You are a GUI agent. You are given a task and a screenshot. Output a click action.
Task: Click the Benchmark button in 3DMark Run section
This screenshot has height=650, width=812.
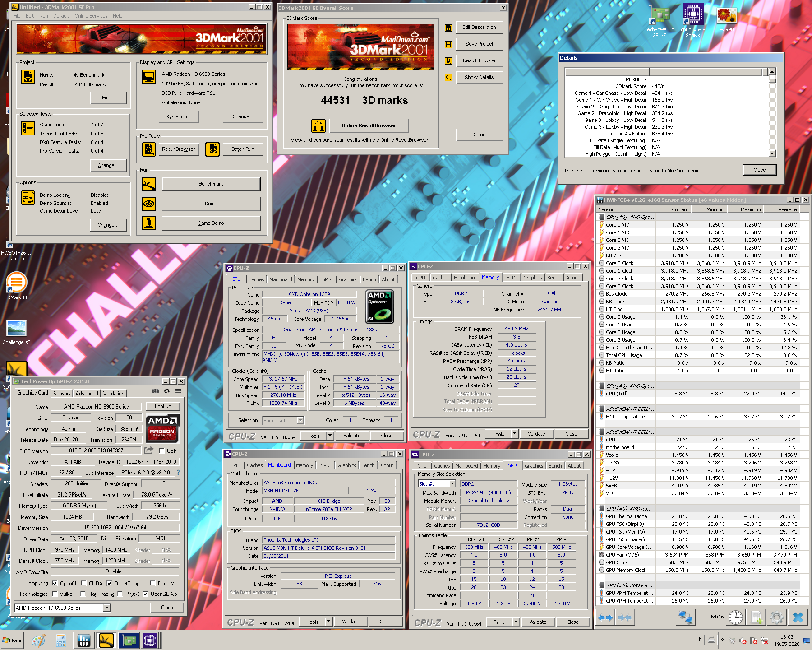pyautogui.click(x=211, y=184)
